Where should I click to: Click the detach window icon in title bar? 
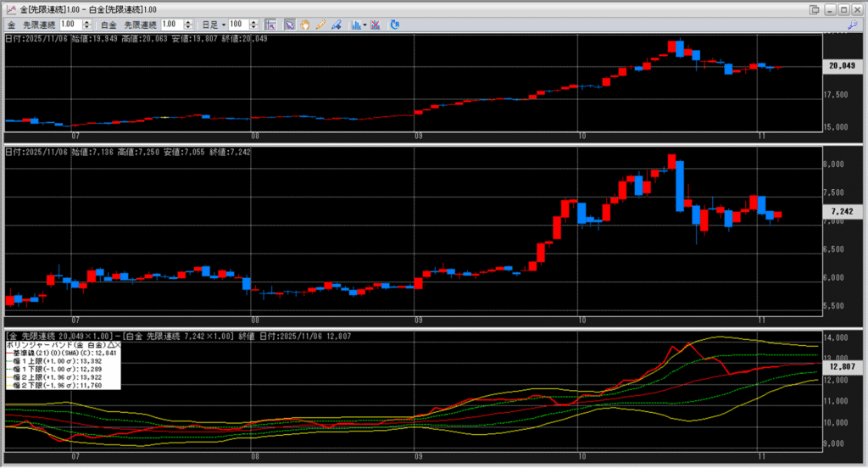[815, 9]
